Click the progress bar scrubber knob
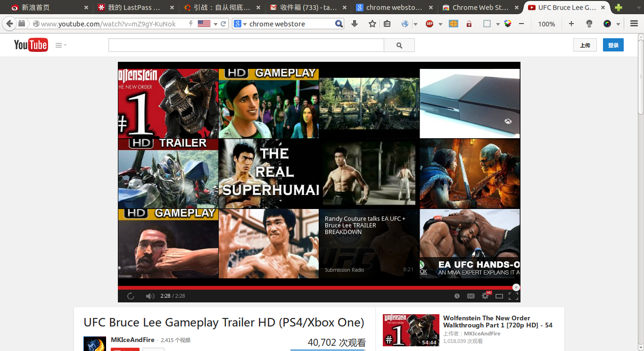 (516, 287)
